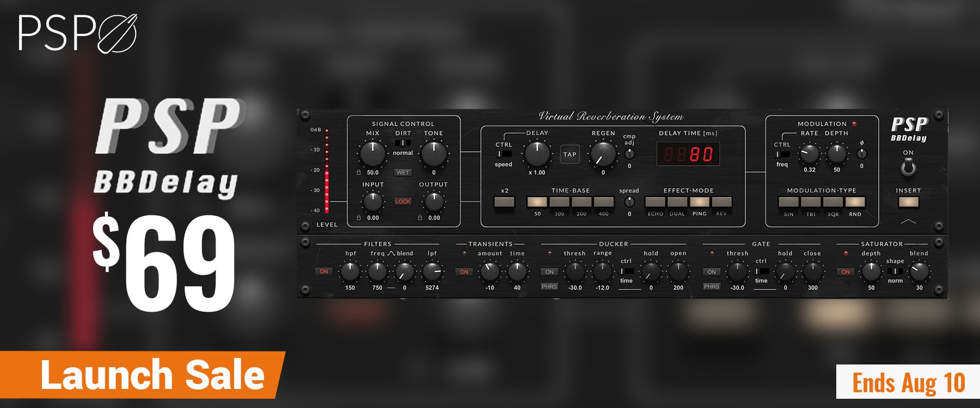Click the TRANSIENTS amount knob
Viewport: 980px width, 408px height.
click(x=489, y=271)
